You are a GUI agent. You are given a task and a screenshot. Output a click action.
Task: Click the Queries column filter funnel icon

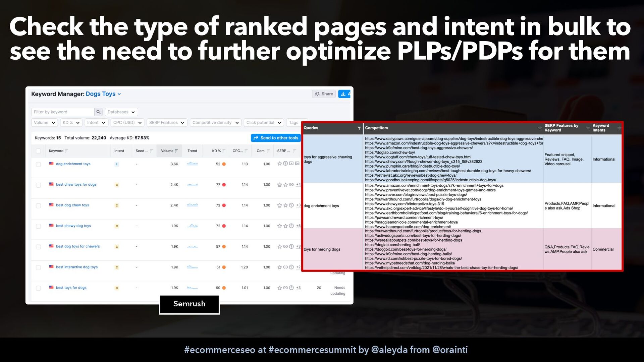pyautogui.click(x=359, y=128)
